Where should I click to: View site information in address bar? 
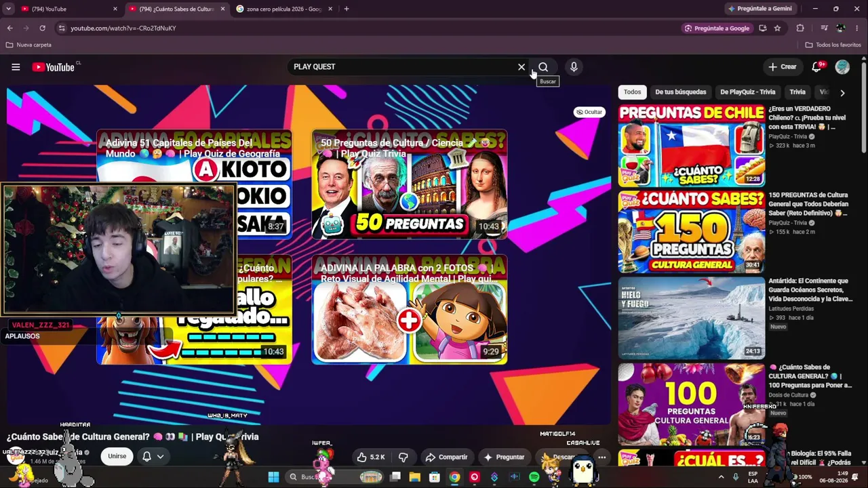(62, 28)
